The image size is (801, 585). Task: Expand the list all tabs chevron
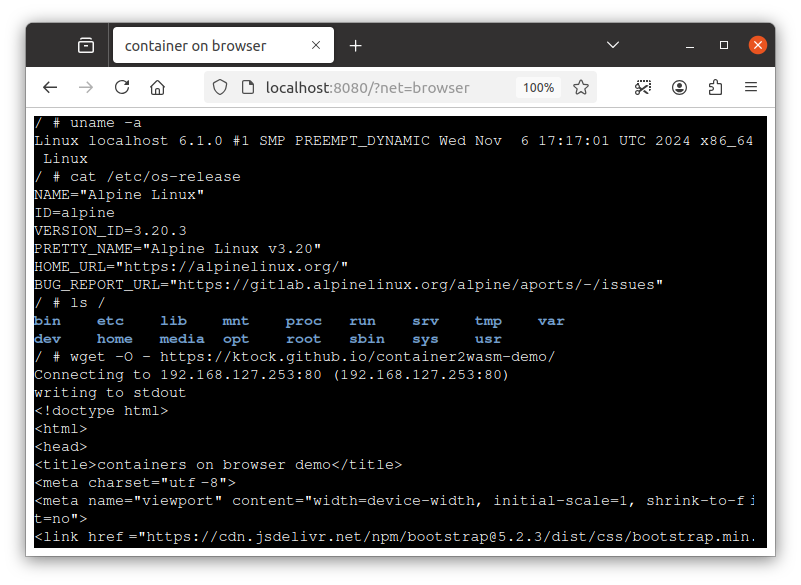(x=612, y=45)
